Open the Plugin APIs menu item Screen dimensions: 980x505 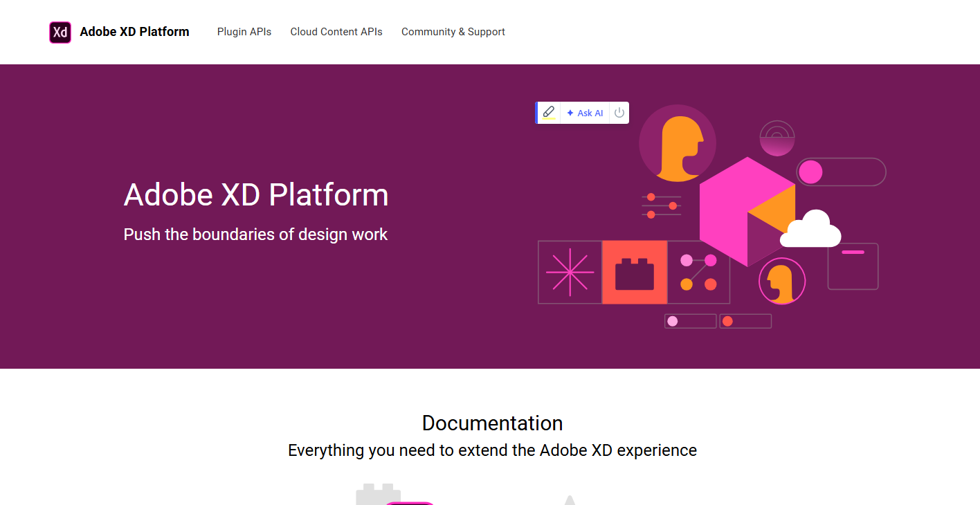click(x=244, y=32)
